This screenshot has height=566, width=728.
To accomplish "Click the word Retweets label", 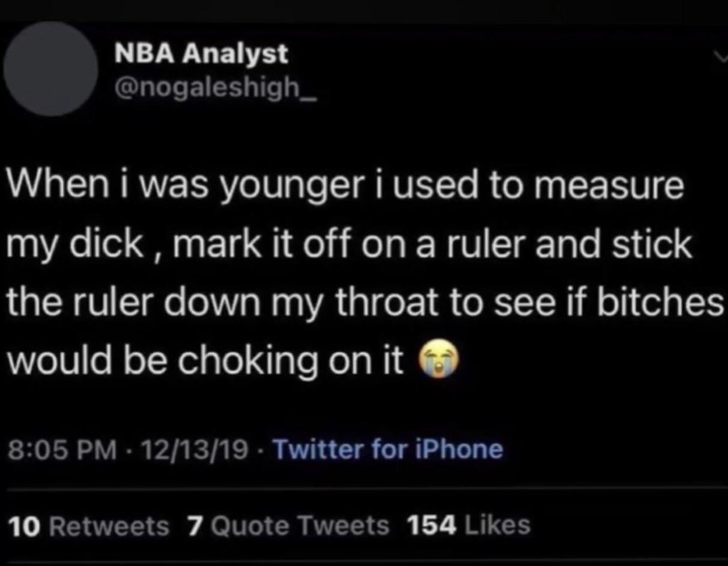I will pos(108,526).
